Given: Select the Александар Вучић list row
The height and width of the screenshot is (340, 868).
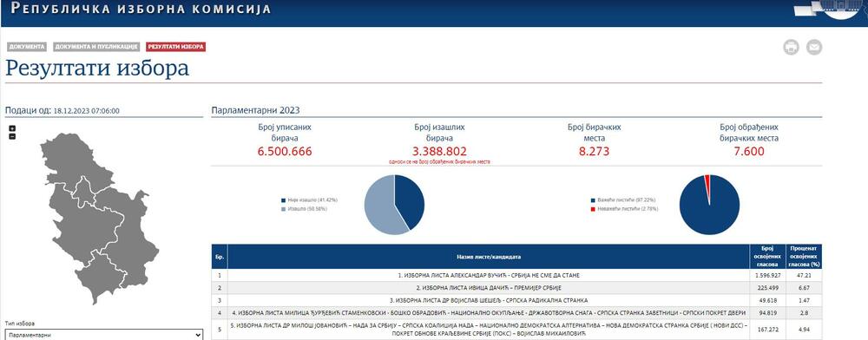Looking at the screenshot, I should pyautogui.click(x=516, y=275).
